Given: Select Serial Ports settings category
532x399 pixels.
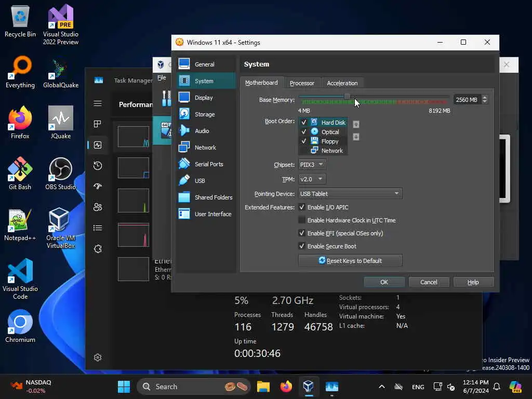Looking at the screenshot, I should click(x=206, y=164).
